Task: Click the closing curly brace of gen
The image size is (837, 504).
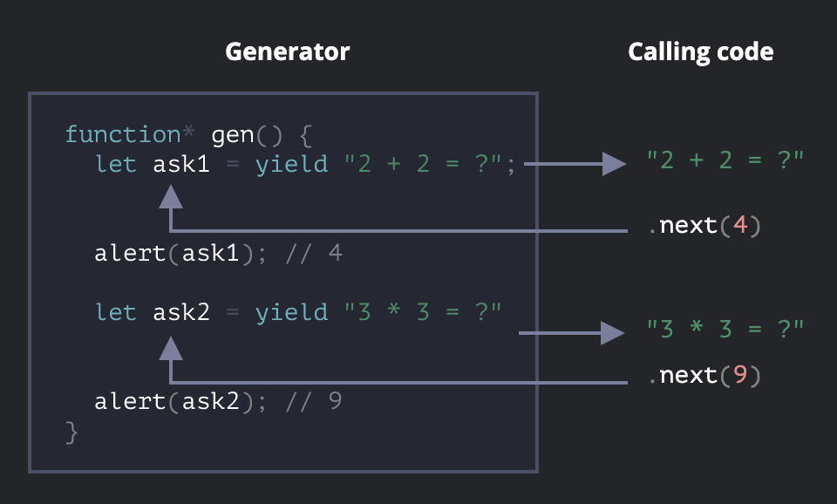Action: 71,432
